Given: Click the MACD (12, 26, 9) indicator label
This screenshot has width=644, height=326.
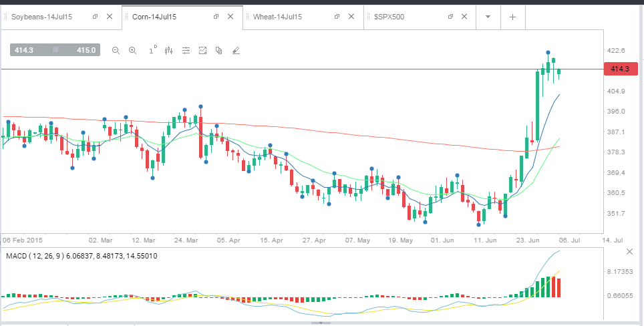Looking at the screenshot, I should point(35,256).
